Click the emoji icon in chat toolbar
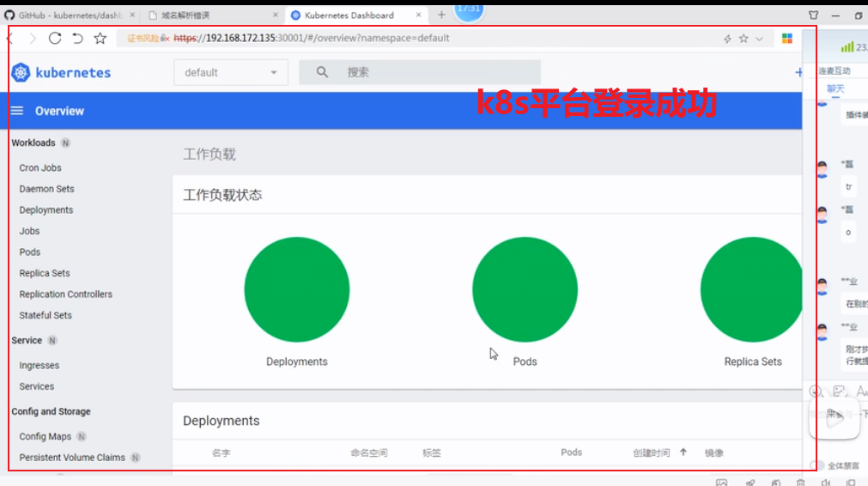868x486 pixels. pyautogui.click(x=816, y=392)
